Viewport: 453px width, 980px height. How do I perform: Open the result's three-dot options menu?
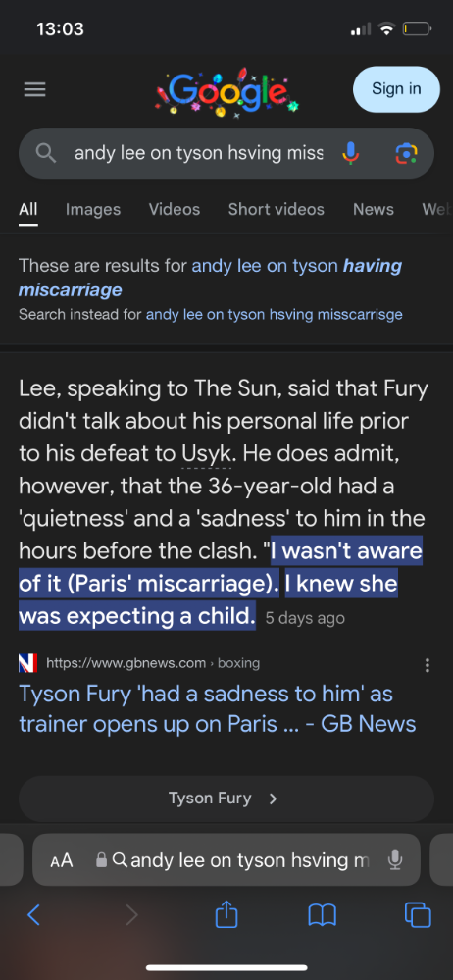[428, 665]
